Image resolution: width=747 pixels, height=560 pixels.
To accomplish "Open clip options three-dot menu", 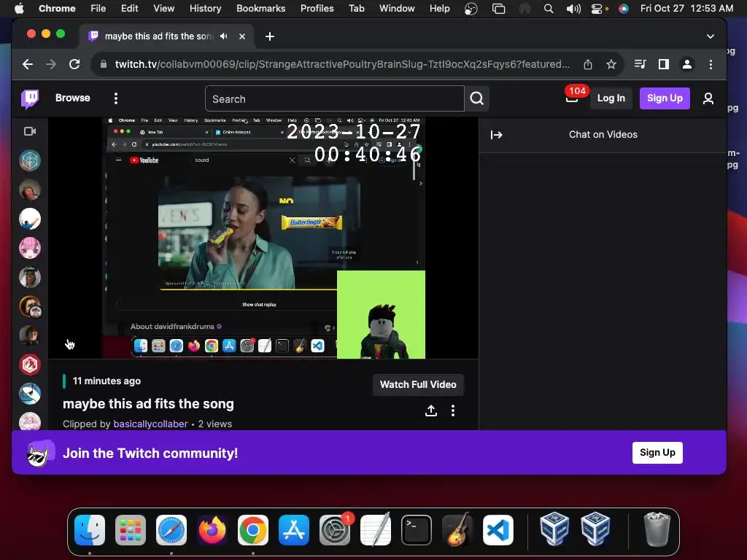I will pos(453,411).
